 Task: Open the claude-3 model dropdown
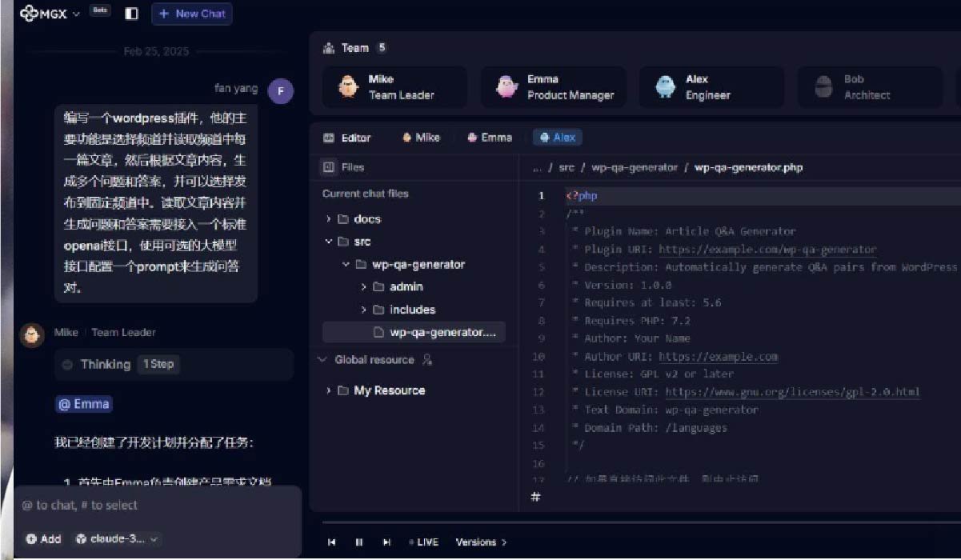pos(118,539)
